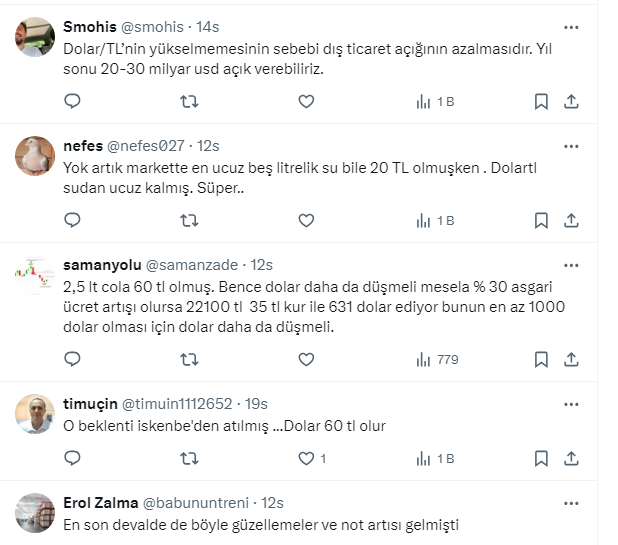Image resolution: width=618 pixels, height=545 pixels.
Task: Bookmark timuçin's tweet
Action: 540,458
